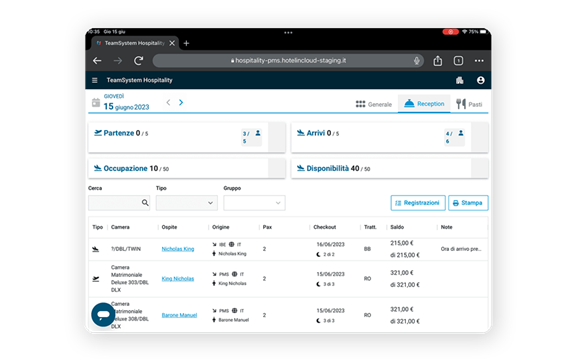
Task: Open the tabs overview icon
Action: tap(458, 61)
